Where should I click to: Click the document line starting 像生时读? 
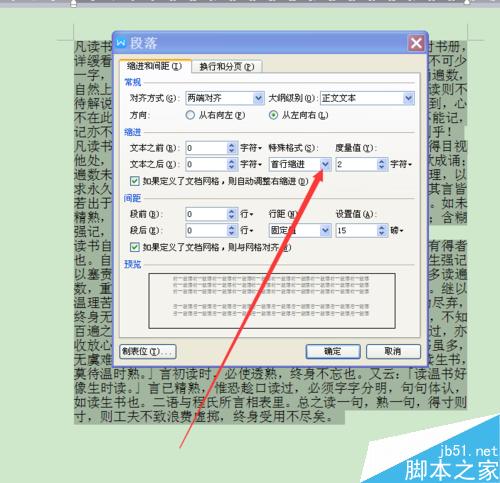(267, 388)
